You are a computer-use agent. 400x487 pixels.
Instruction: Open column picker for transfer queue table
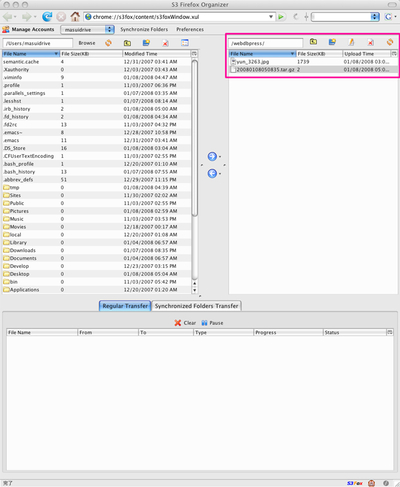click(x=390, y=332)
